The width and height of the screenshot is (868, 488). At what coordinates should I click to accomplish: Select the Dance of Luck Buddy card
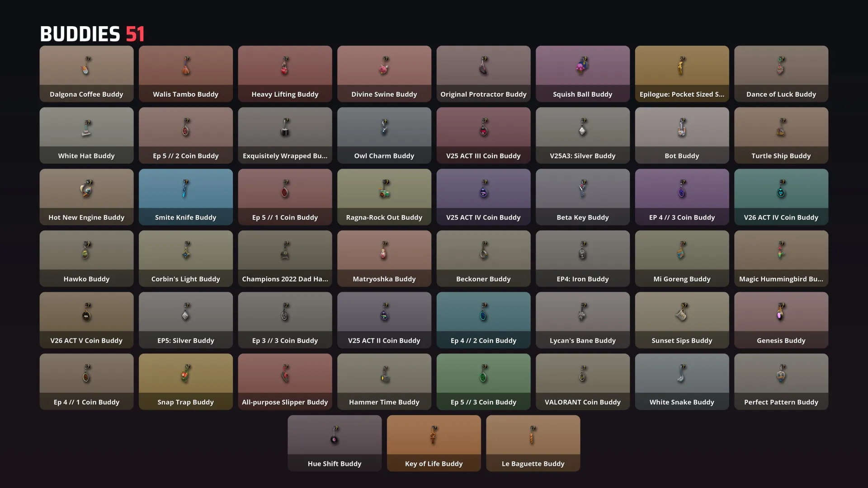[781, 74]
